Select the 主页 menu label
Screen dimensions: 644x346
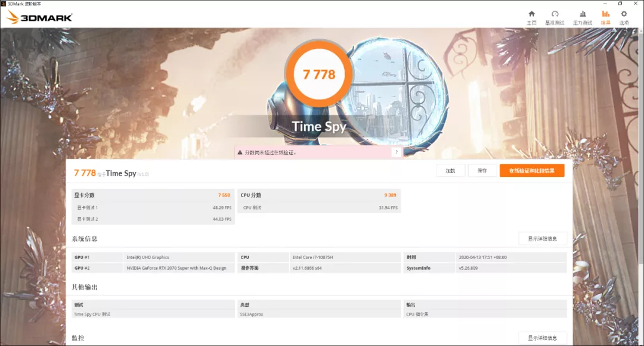pyautogui.click(x=531, y=23)
